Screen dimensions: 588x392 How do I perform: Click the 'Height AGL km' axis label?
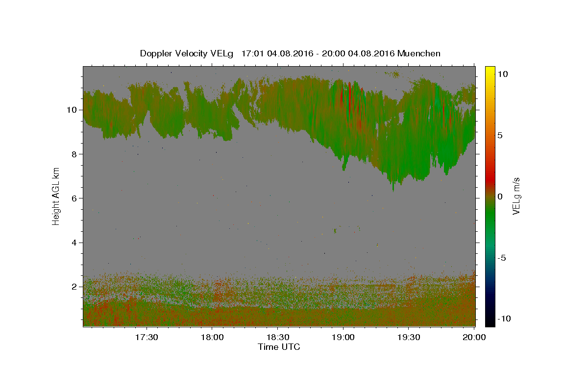click(x=56, y=196)
